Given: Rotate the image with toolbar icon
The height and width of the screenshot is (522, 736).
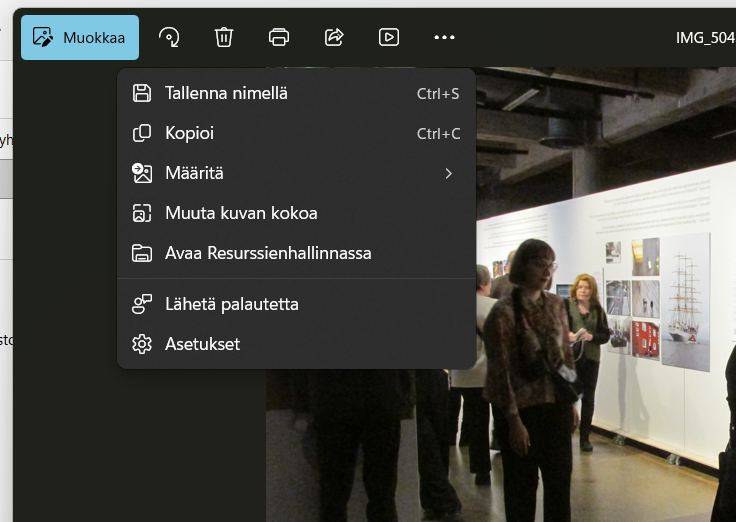Looking at the screenshot, I should 169,37.
